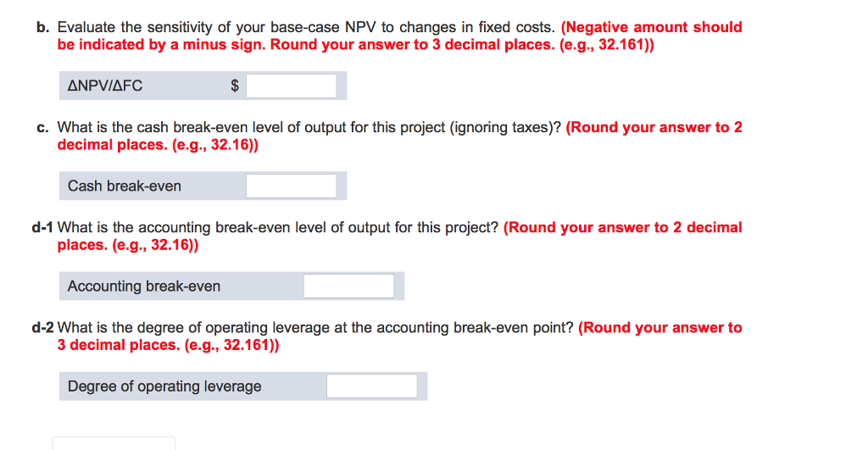868x450 pixels.
Task: Click the cash break-even question text
Action: click(309, 127)
